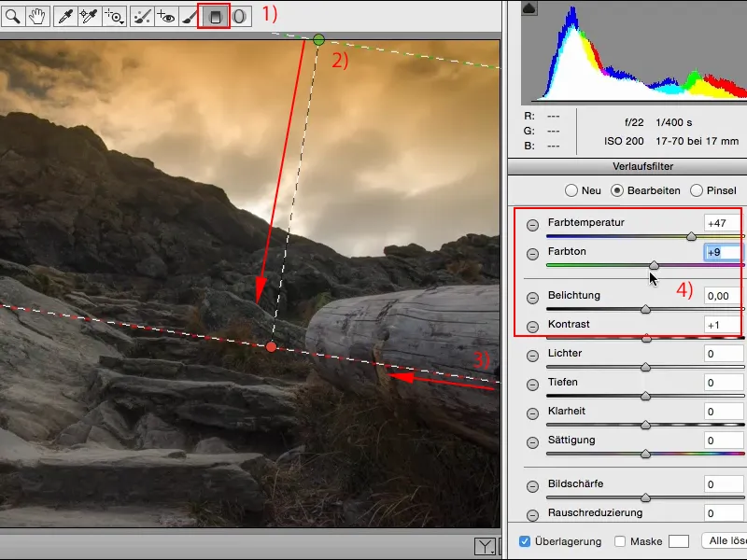Click the Farbtemperatur value field +47
747x560 pixels.
click(x=724, y=223)
